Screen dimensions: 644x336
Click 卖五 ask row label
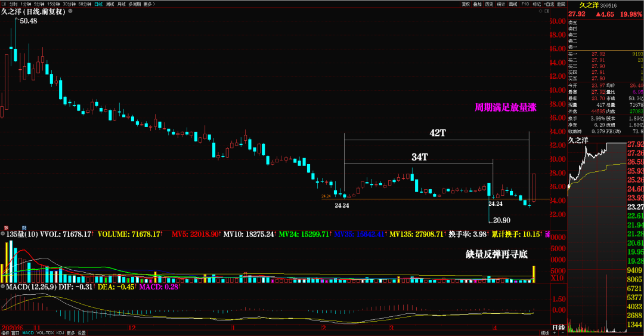click(x=572, y=23)
